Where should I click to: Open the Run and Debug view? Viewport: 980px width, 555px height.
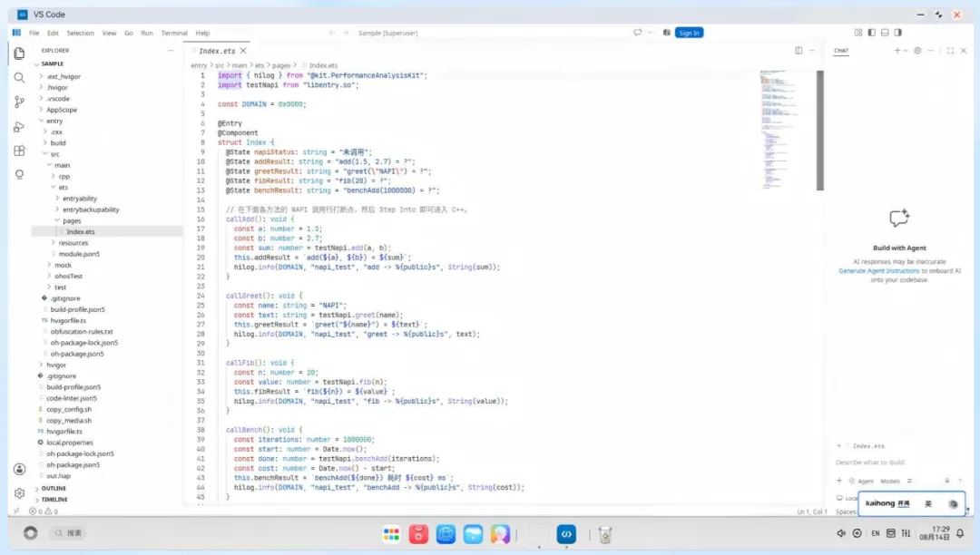tap(19, 126)
